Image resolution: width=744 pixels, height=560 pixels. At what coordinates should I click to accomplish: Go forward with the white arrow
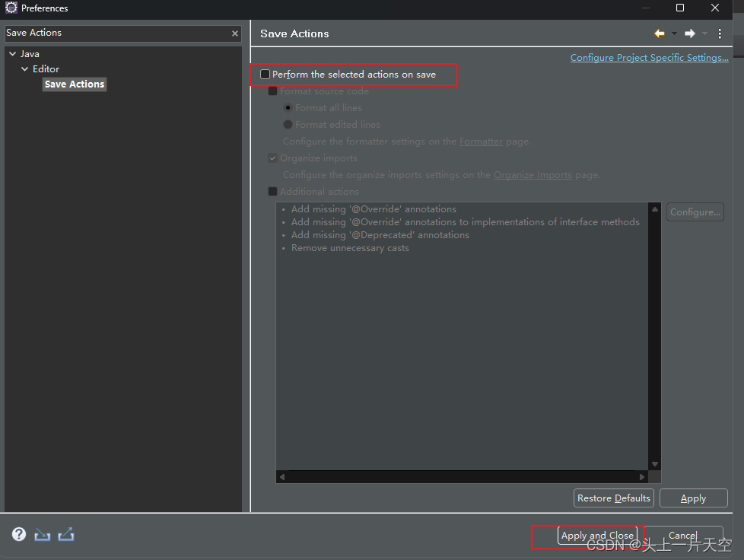690,33
